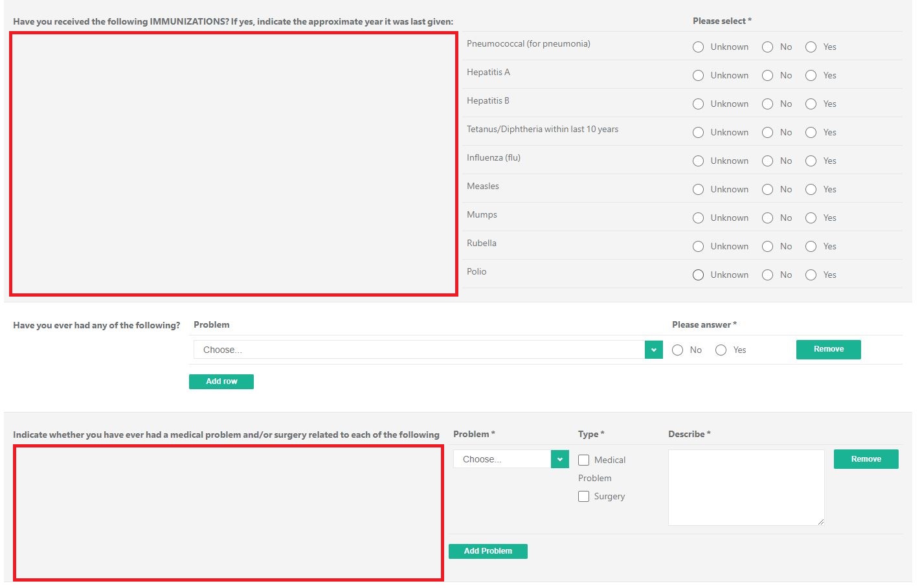Select Yes for Mumps
Image resolution: width=920 pixels, height=588 pixels.
(811, 218)
